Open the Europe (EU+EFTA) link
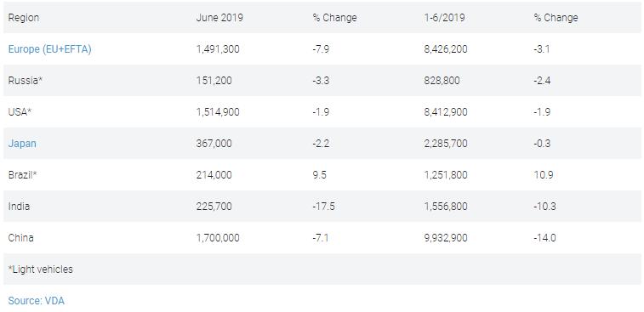Image resolution: width=644 pixels, height=312 pixels. [49, 49]
